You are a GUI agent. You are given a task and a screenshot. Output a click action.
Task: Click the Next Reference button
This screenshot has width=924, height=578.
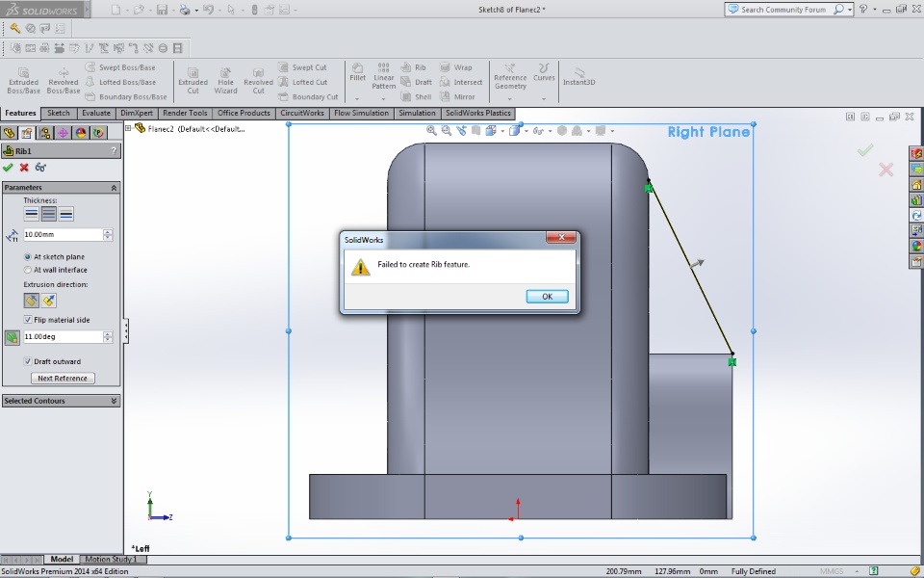click(x=63, y=378)
